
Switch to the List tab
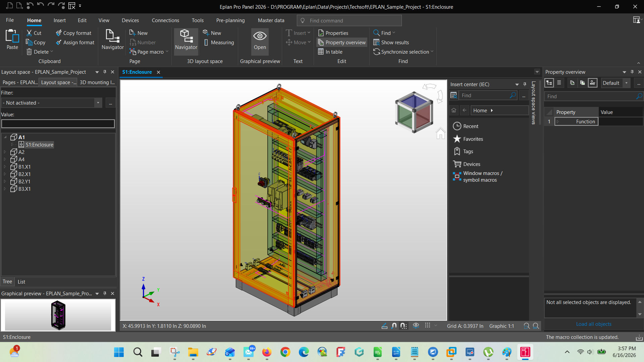coord(21,282)
